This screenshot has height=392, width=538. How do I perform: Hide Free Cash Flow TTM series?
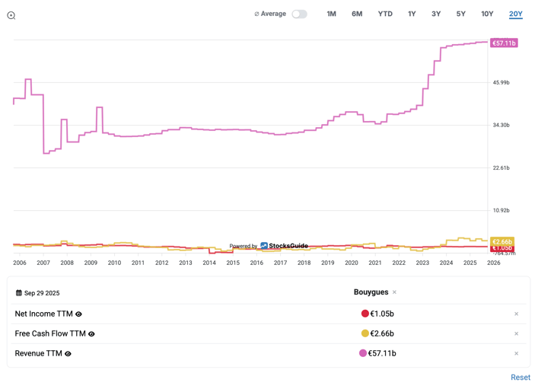pos(91,333)
